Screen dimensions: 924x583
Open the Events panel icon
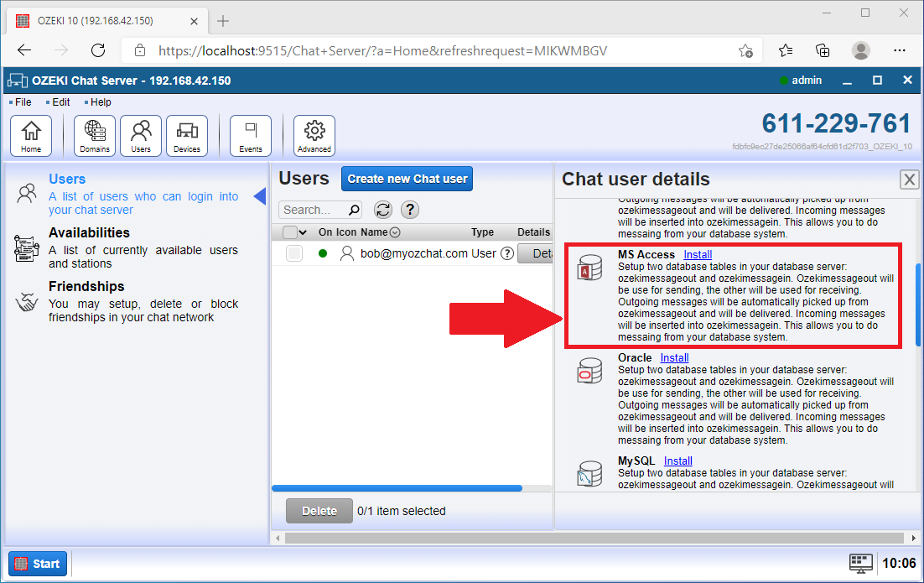click(x=248, y=135)
